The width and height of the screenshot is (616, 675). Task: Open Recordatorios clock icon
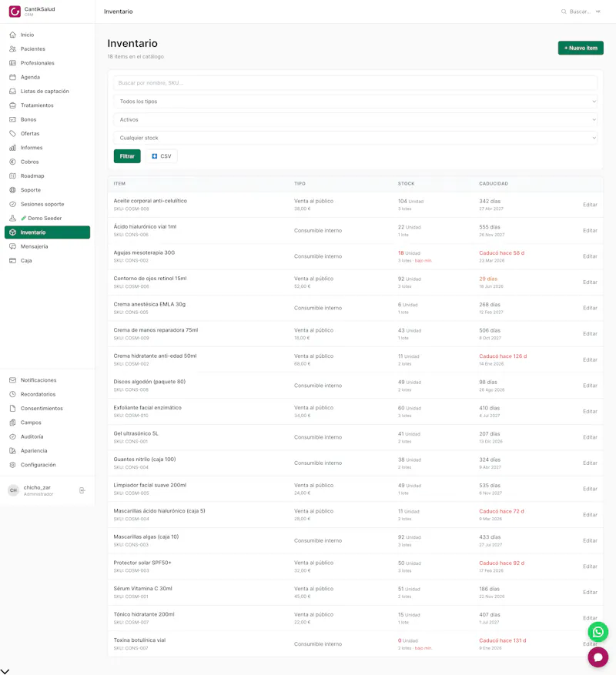[12, 394]
